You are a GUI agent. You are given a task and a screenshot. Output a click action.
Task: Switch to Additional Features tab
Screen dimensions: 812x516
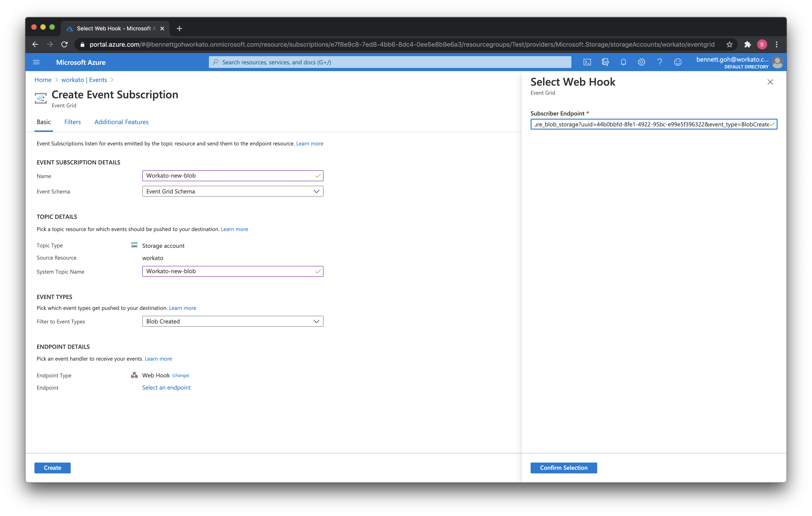[121, 122]
